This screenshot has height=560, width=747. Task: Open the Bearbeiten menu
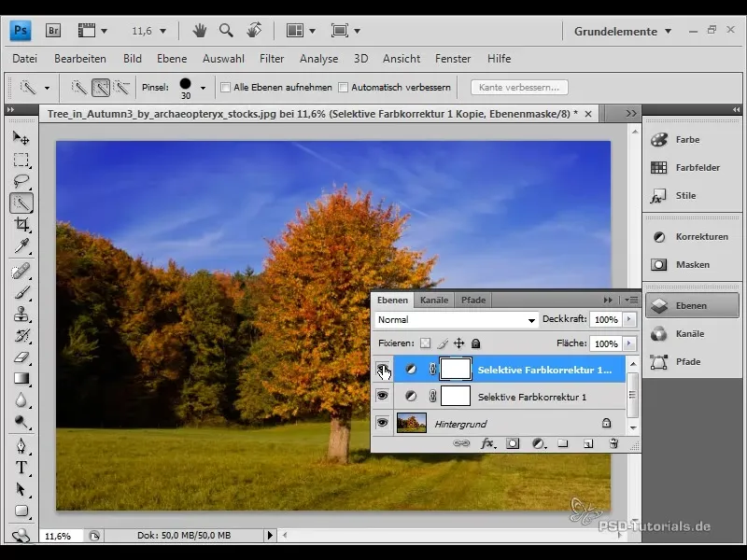80,59
